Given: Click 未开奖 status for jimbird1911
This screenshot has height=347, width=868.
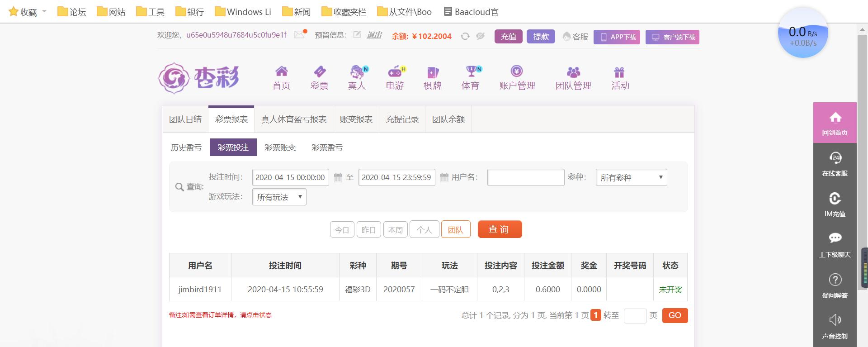Looking at the screenshot, I should (x=670, y=290).
